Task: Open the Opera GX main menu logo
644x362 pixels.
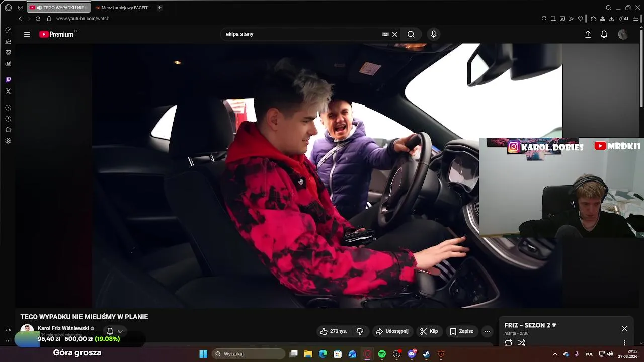Action: click(8, 8)
